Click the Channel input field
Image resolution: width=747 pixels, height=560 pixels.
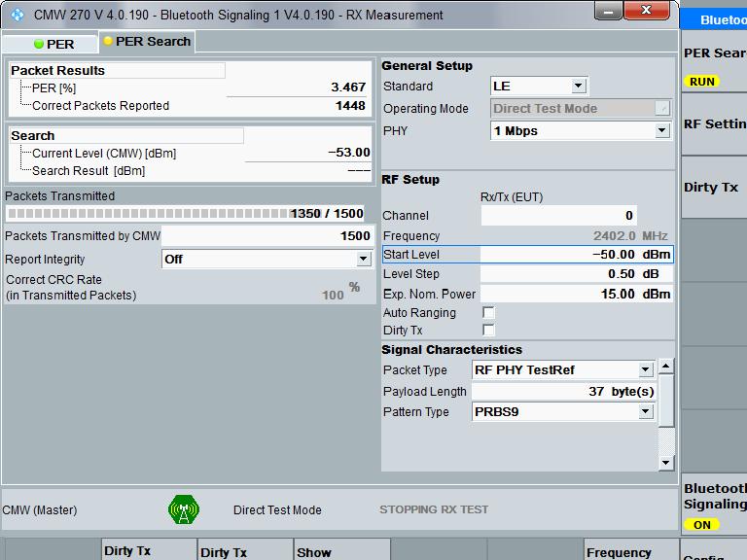point(559,216)
